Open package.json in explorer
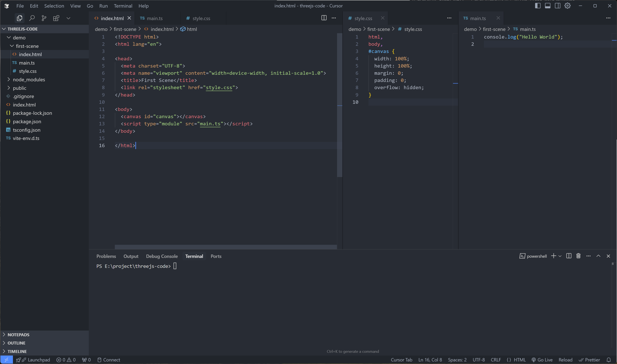 [x=44, y=121]
